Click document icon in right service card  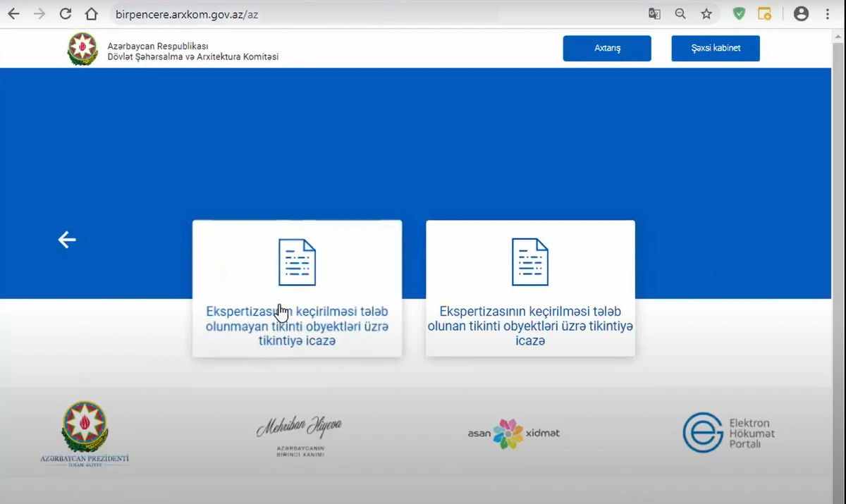[530, 262]
